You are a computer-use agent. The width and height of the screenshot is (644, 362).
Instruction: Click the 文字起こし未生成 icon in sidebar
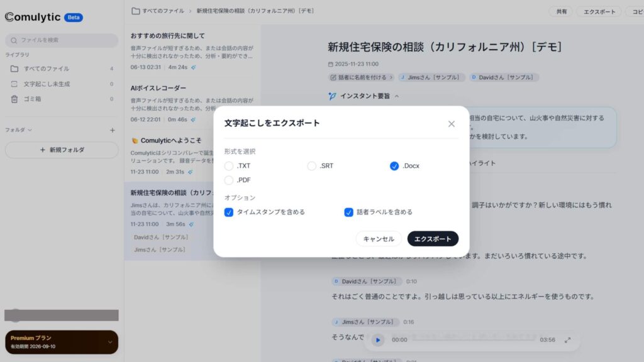click(x=14, y=84)
